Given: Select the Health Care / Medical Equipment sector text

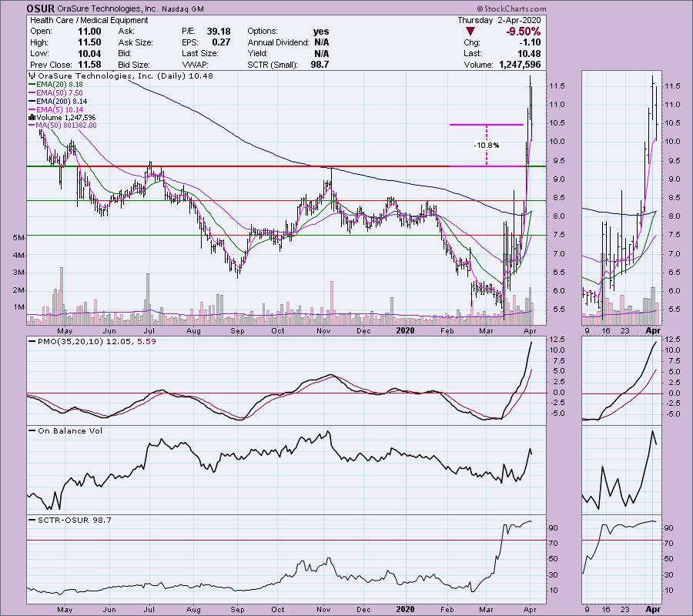Looking at the screenshot, I should click(x=89, y=20).
